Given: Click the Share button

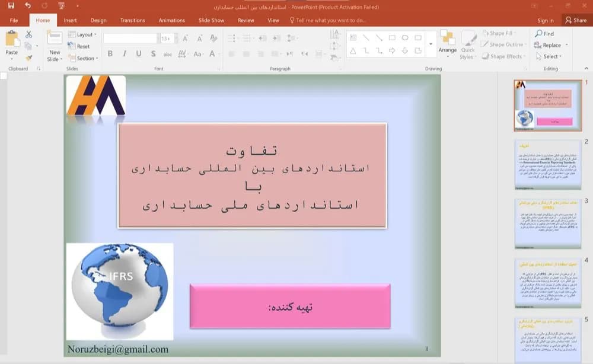Looking at the screenshot, I should 576,20.
